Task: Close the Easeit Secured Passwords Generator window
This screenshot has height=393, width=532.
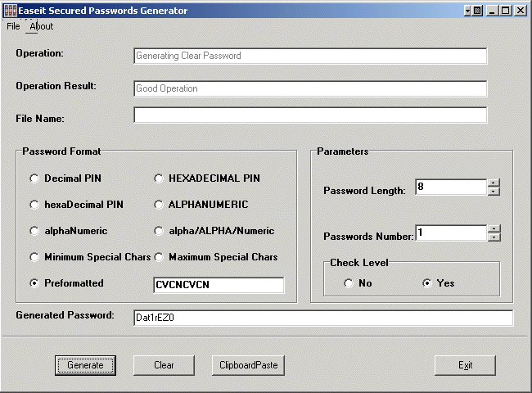Action: tap(520, 11)
